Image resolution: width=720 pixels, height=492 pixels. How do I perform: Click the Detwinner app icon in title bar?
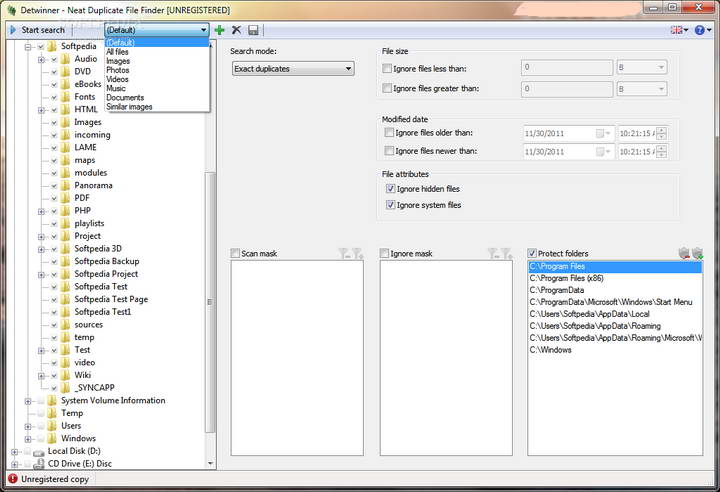[x=12, y=10]
